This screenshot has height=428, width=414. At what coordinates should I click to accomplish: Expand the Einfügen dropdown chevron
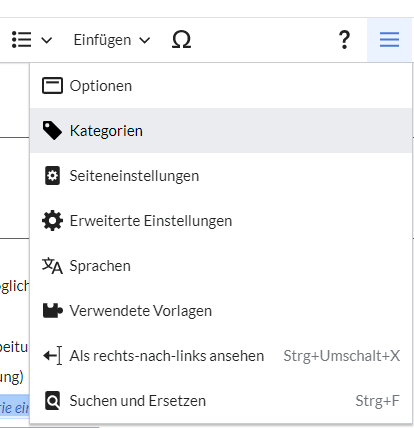145,40
